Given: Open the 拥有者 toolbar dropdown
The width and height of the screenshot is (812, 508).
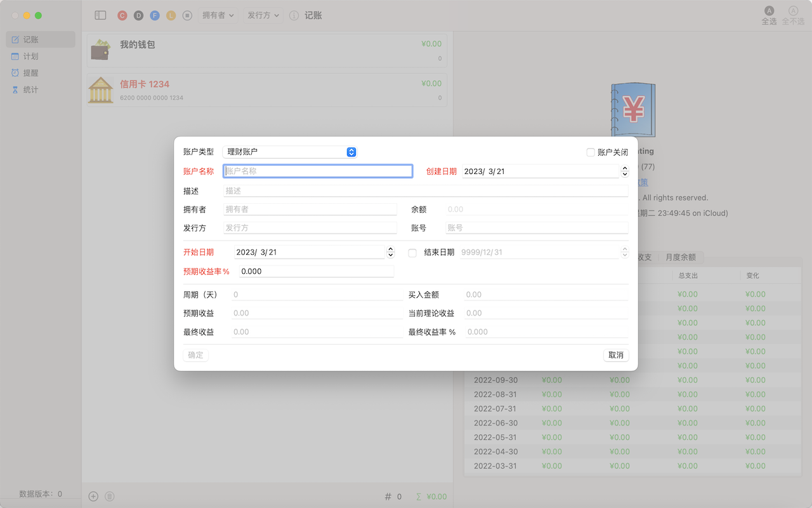Looking at the screenshot, I should [218, 15].
